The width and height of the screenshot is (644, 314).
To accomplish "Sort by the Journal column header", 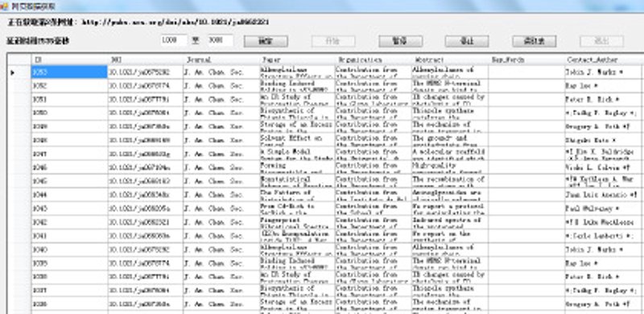I will (221, 60).
